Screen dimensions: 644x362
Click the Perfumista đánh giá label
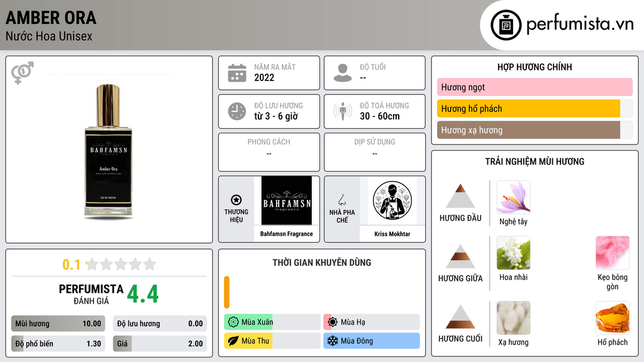91,294
